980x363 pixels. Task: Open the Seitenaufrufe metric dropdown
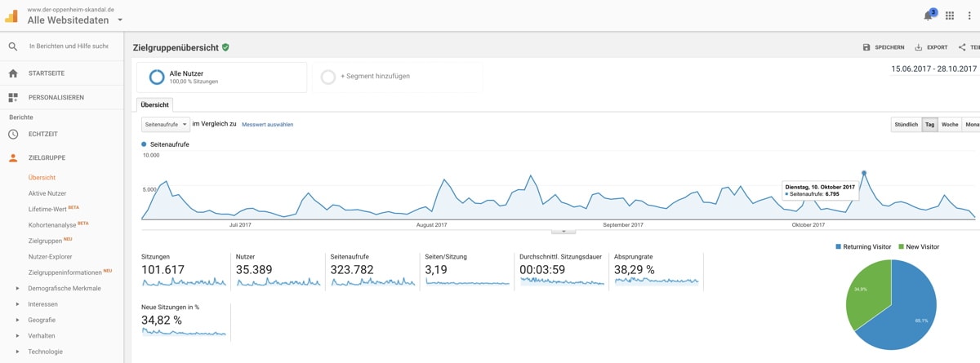pos(165,125)
